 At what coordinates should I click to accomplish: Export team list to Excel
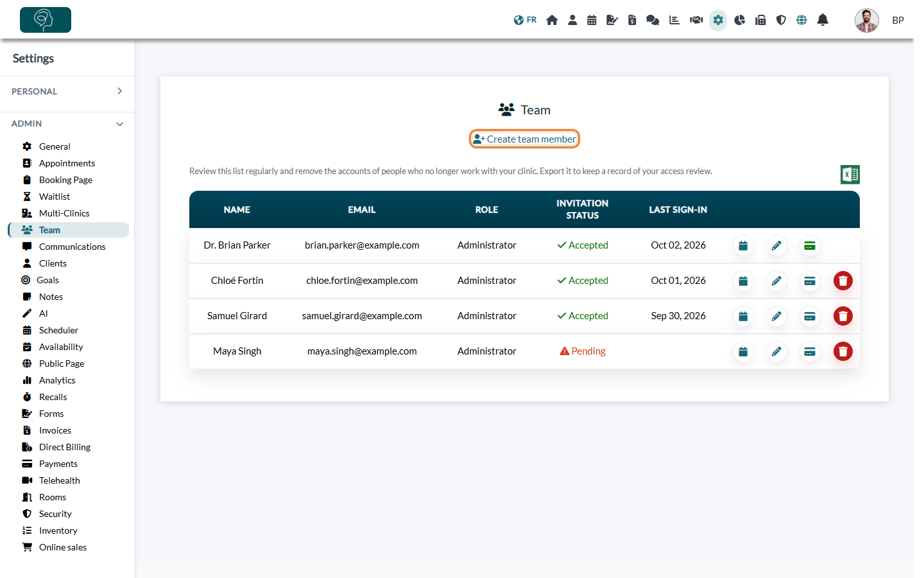click(x=850, y=174)
